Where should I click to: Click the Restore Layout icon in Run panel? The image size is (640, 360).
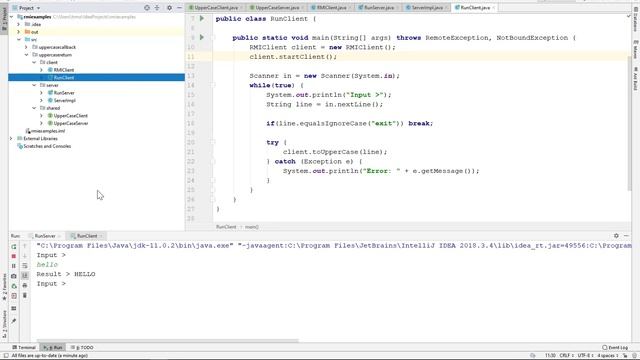[x=13, y=309]
